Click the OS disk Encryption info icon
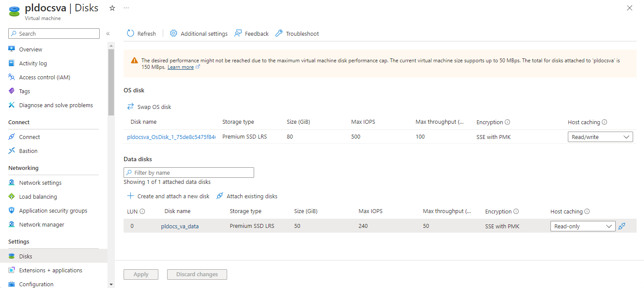This screenshot has height=288, width=644. coord(507,122)
